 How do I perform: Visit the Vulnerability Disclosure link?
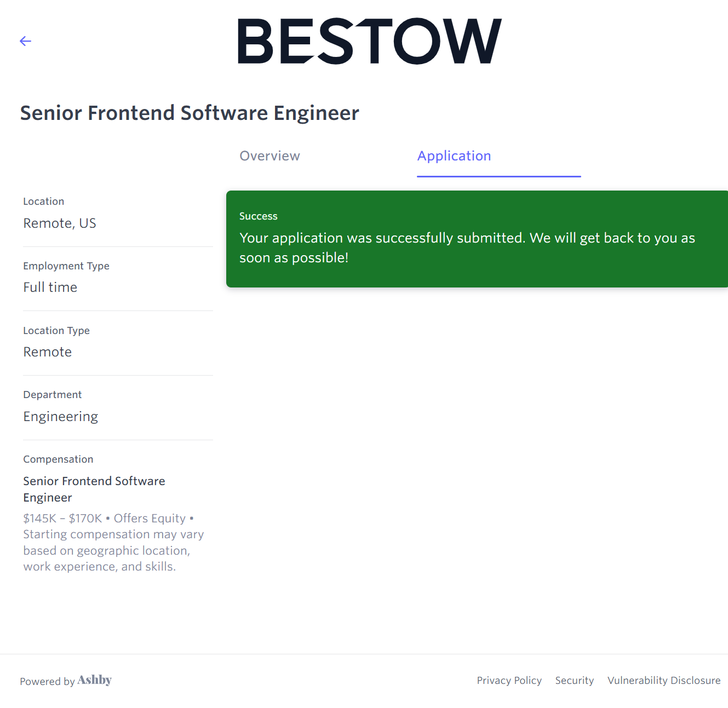[x=664, y=681]
